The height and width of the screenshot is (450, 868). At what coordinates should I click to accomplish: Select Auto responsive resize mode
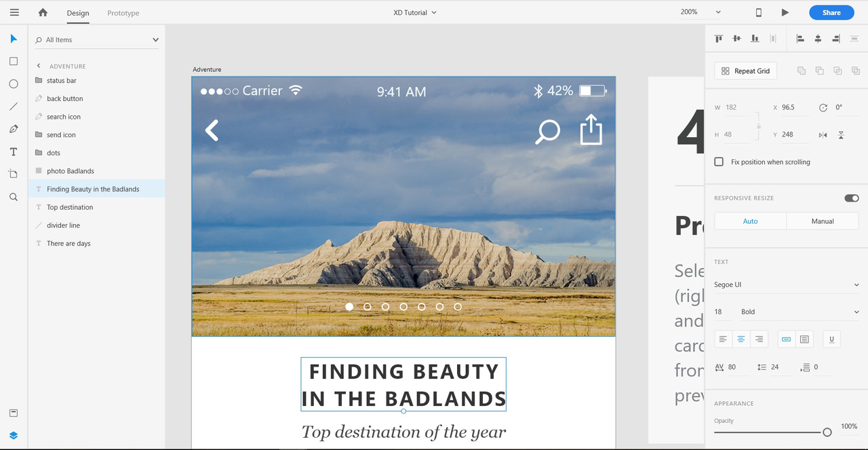(750, 221)
